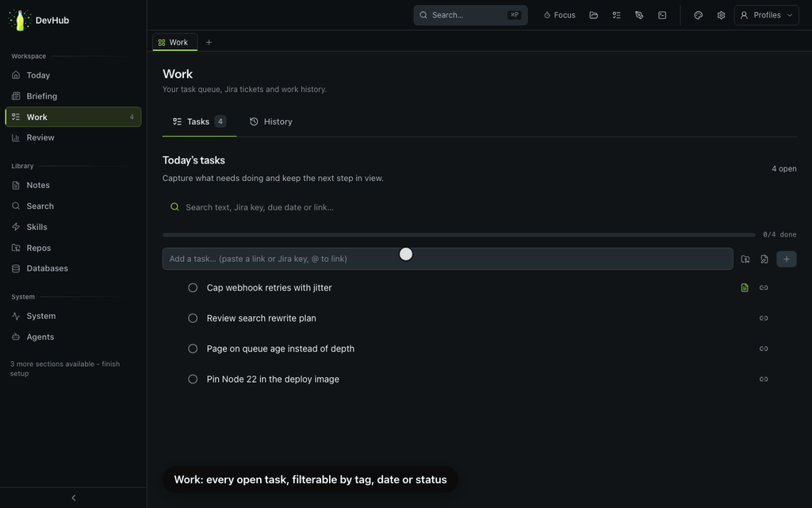The width and height of the screenshot is (812, 508).
Task: Click the pen nib icon in top toolbar
Action: tap(639, 15)
